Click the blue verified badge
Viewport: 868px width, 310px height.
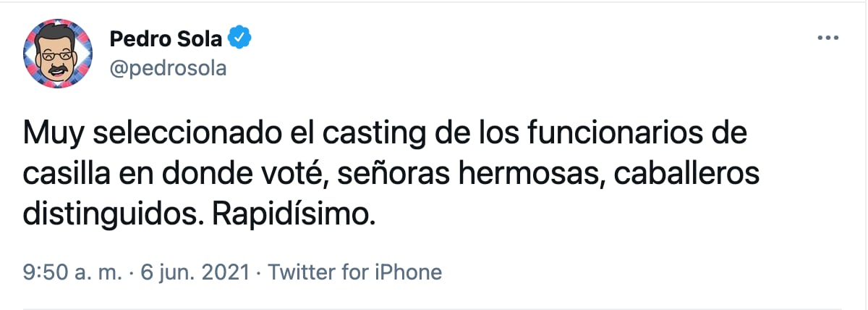click(239, 38)
